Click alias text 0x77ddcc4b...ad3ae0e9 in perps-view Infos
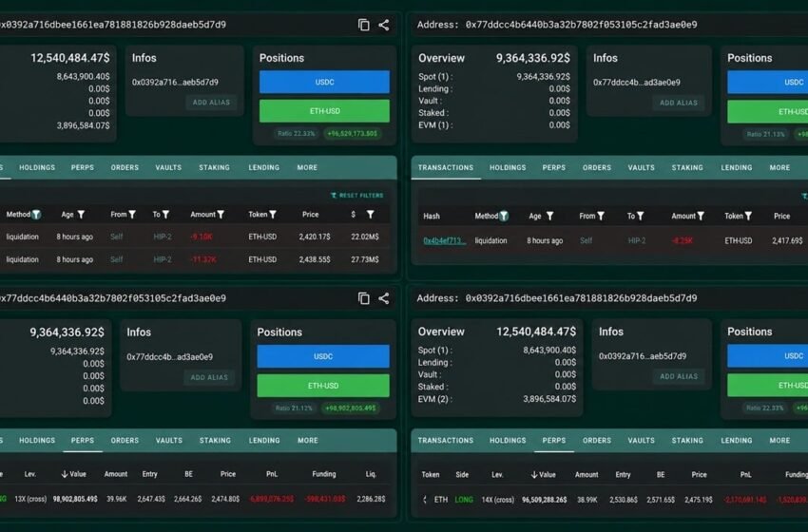This screenshot has width=808, height=532. click(x=169, y=356)
